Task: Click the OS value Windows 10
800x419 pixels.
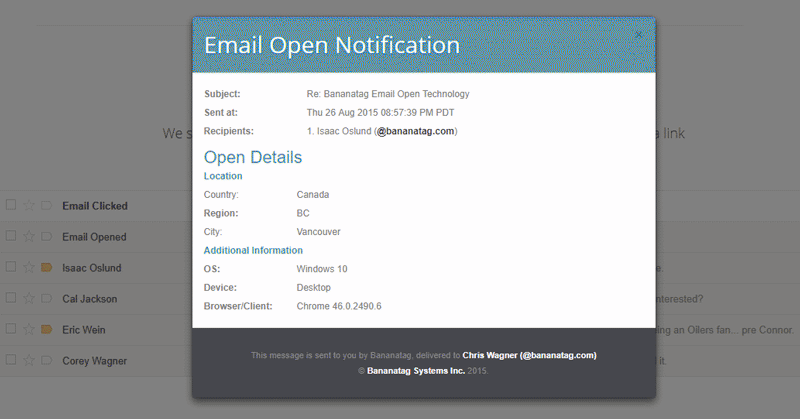Action: 322,269
